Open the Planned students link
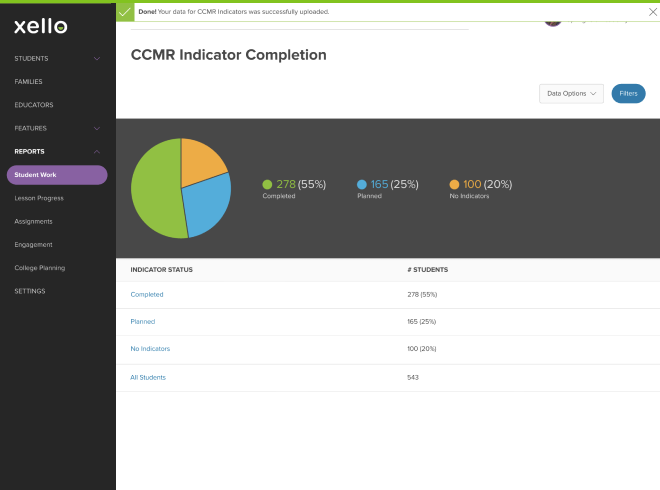Viewport: 660px width, 490px height. coord(143,321)
